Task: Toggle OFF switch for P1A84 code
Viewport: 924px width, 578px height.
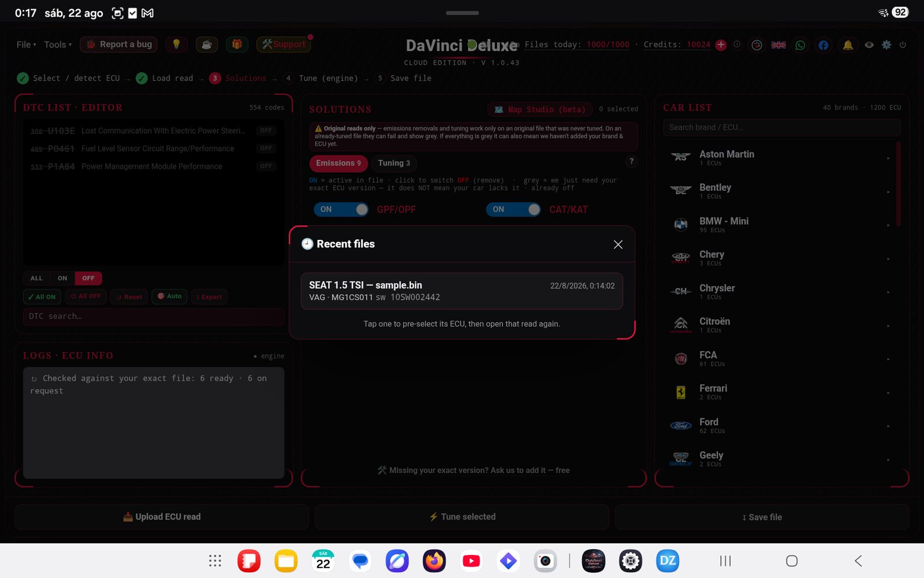Action: [266, 166]
